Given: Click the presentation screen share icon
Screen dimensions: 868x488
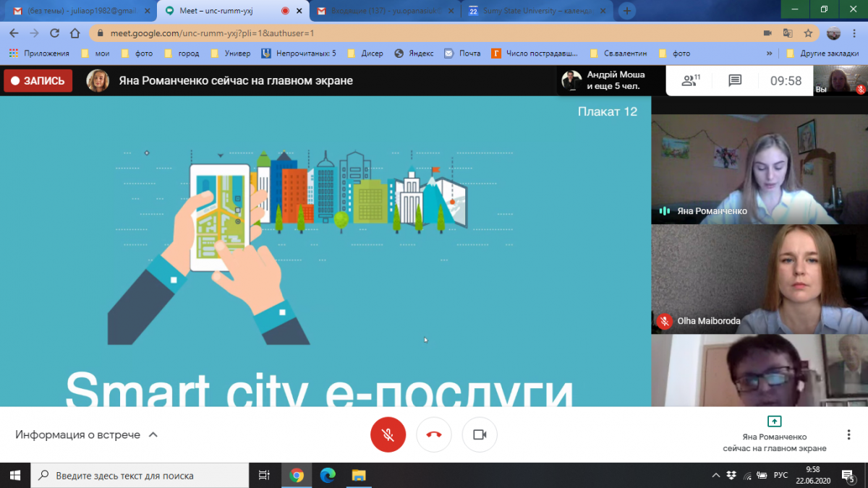Looking at the screenshot, I should [x=774, y=421].
